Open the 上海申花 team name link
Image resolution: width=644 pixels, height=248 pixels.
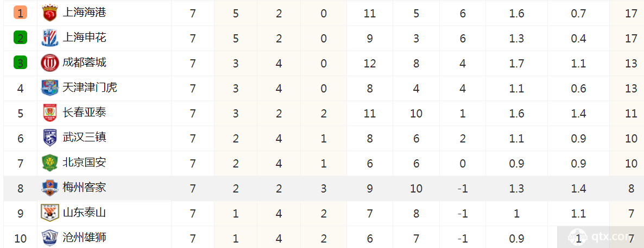84,38
